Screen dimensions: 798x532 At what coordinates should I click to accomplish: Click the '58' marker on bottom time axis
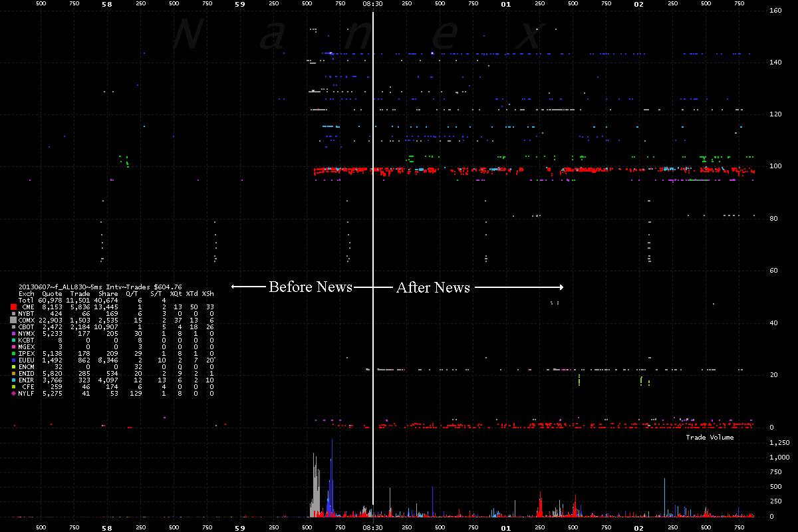click(107, 528)
